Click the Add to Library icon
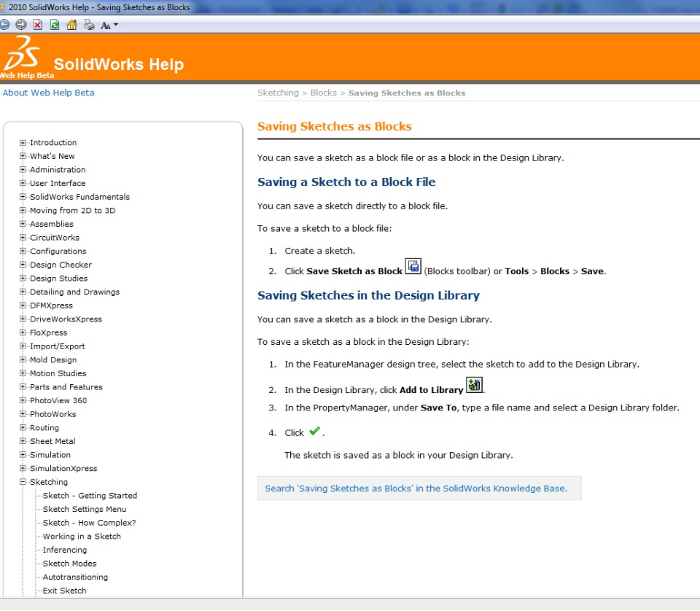700x611 pixels. [x=474, y=385]
